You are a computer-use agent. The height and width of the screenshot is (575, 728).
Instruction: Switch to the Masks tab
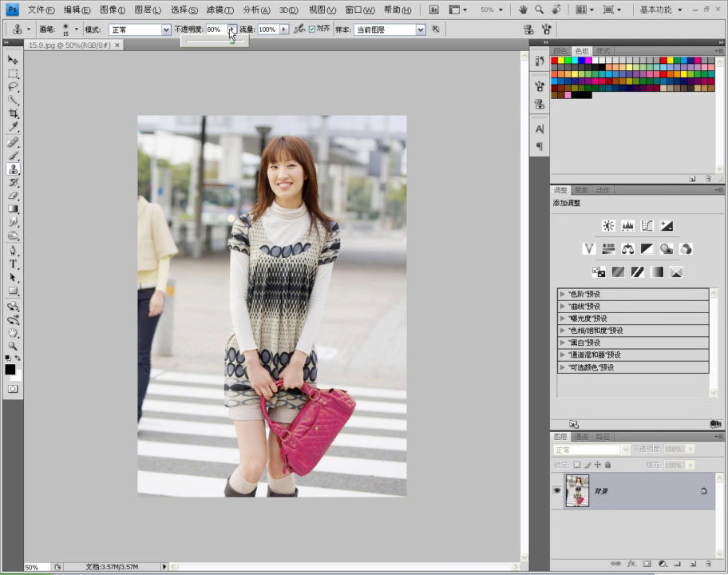[x=581, y=190]
